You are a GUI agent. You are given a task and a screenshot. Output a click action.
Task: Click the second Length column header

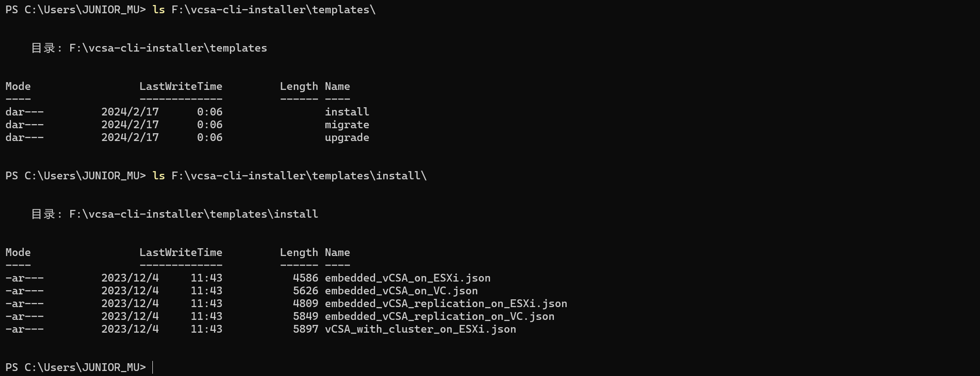pyautogui.click(x=299, y=252)
